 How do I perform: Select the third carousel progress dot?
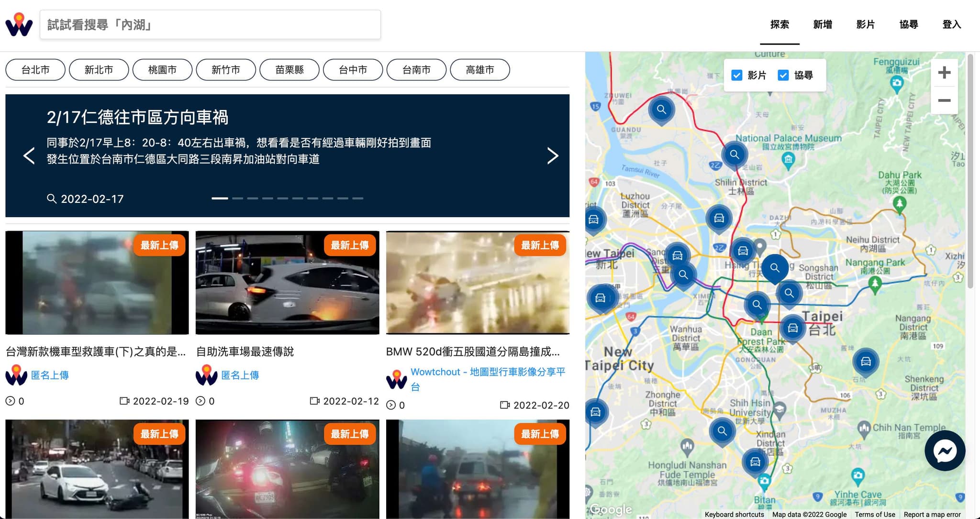[x=252, y=198]
